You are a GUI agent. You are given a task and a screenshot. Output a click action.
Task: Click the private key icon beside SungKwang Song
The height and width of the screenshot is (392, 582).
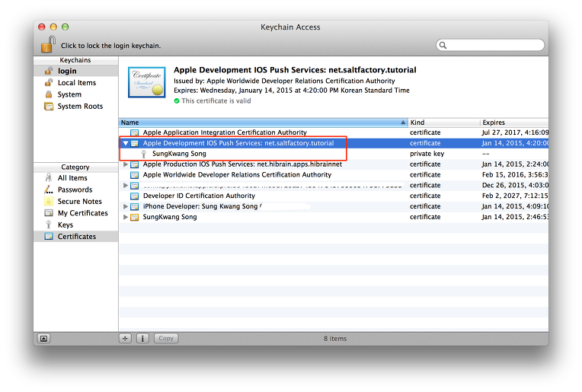coord(144,154)
